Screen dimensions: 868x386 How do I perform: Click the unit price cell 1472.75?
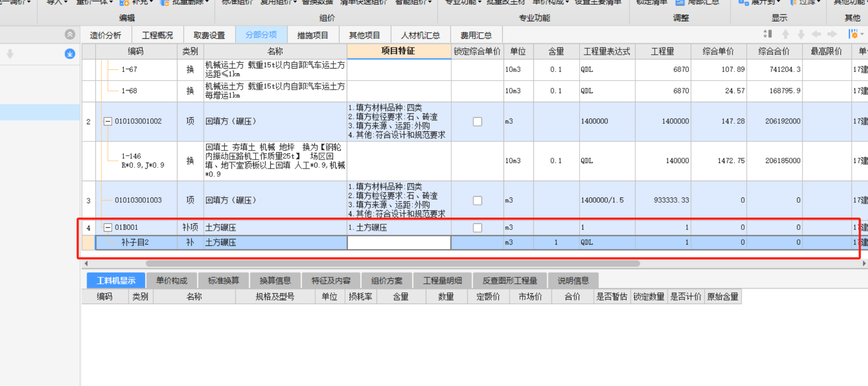point(718,160)
